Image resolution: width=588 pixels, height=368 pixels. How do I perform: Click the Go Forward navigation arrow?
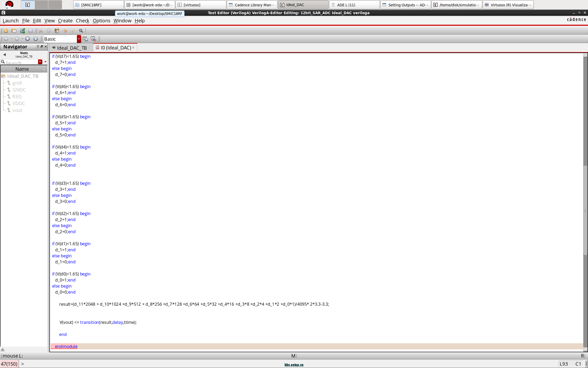pyautogui.click(x=17, y=39)
